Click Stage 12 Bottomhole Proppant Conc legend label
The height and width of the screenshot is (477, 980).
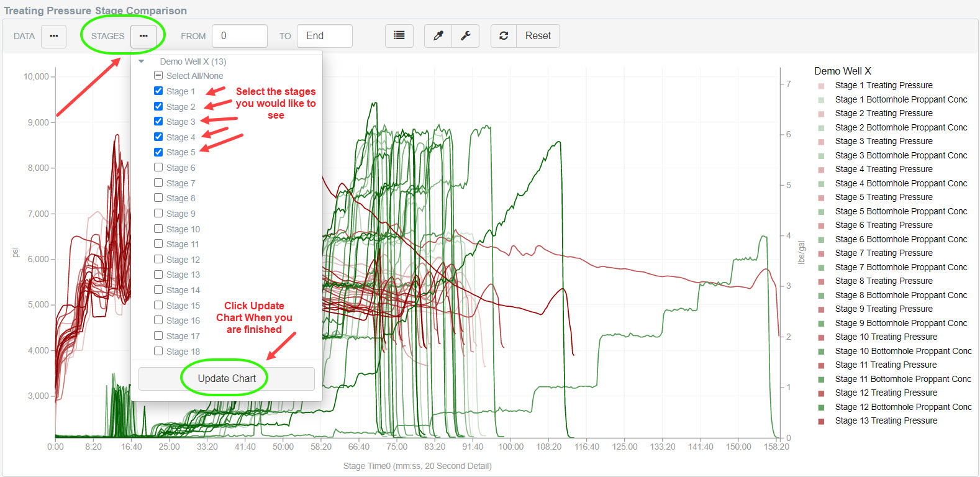coord(904,407)
